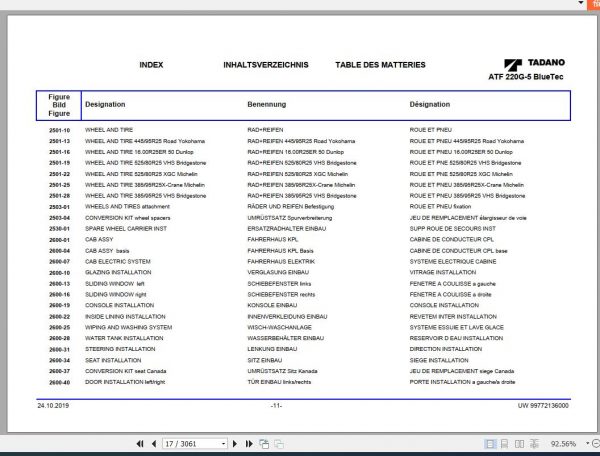
Task: Click CONVERSION KIT wheel spacers
Action: coord(128,218)
